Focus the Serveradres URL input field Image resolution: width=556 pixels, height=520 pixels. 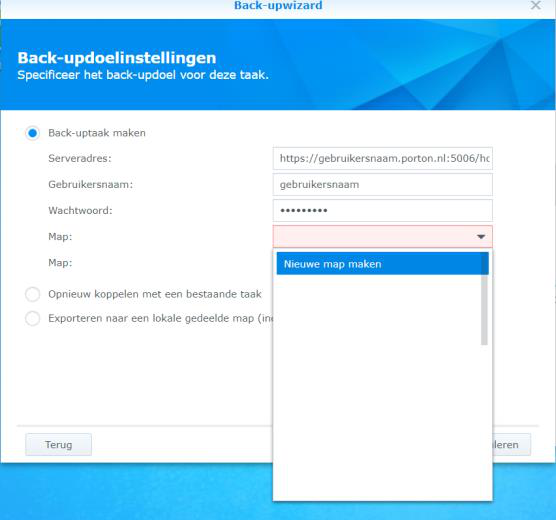[383, 159]
